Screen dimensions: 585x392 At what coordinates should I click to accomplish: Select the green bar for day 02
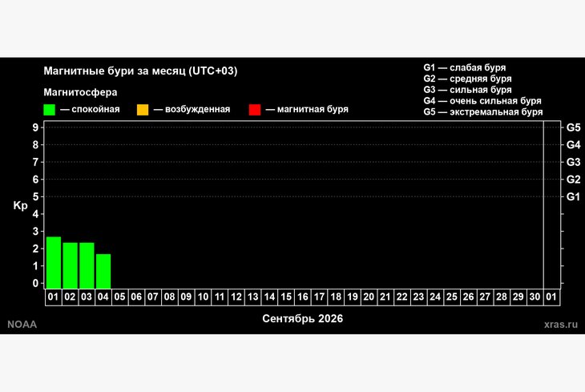[71, 265]
